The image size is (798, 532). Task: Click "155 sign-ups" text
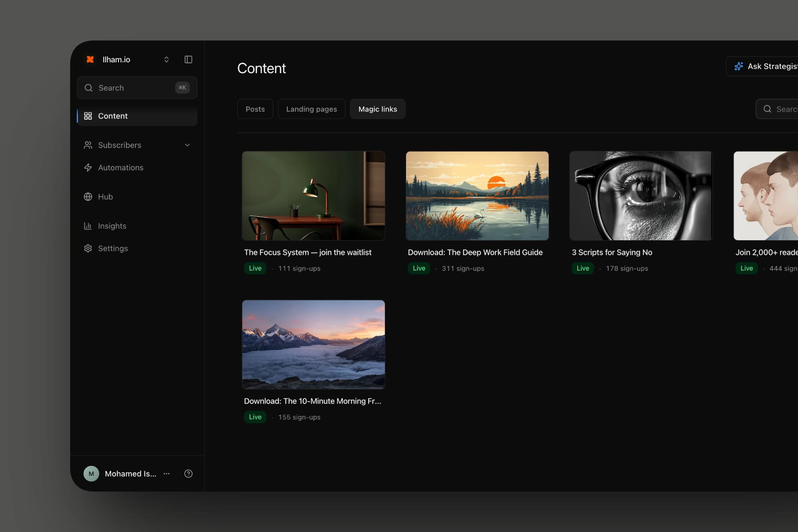point(299,417)
